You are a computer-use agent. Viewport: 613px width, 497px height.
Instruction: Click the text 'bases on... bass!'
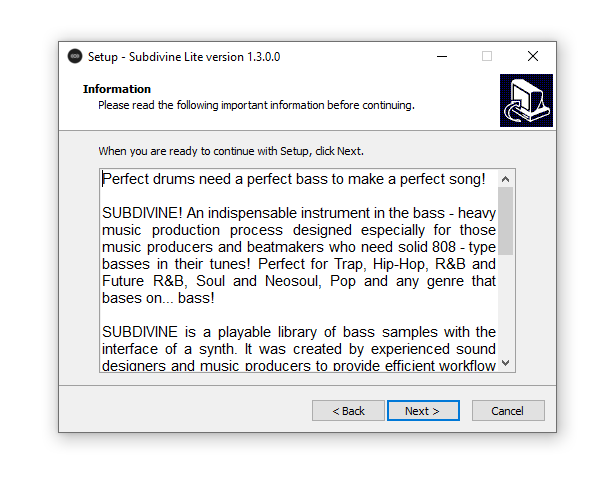[x=158, y=298]
